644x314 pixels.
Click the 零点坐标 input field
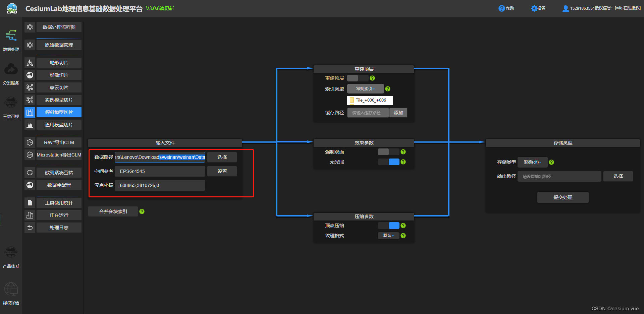[x=160, y=185]
